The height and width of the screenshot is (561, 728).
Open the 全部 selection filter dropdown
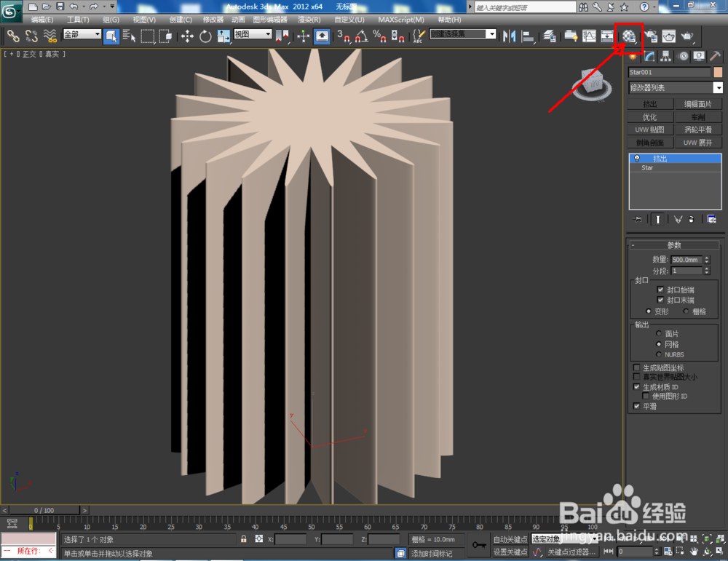82,34
